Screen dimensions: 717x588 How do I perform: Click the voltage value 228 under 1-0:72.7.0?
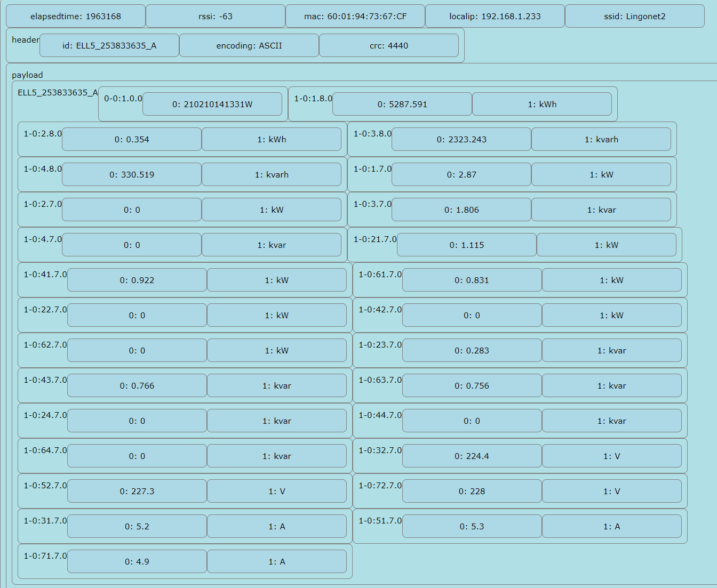click(472, 491)
